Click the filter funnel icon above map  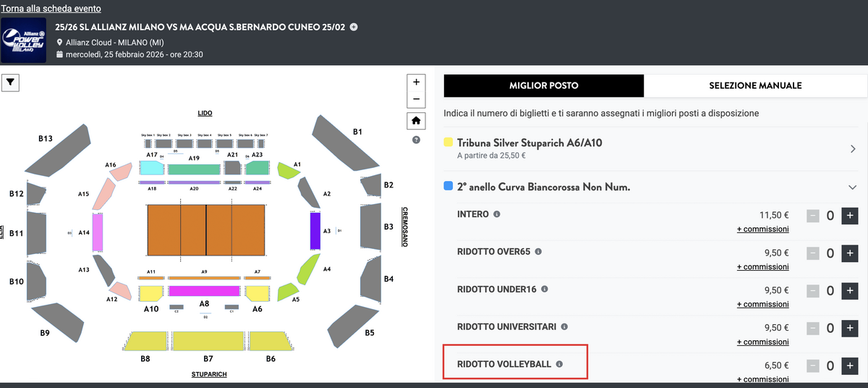pyautogui.click(x=11, y=83)
